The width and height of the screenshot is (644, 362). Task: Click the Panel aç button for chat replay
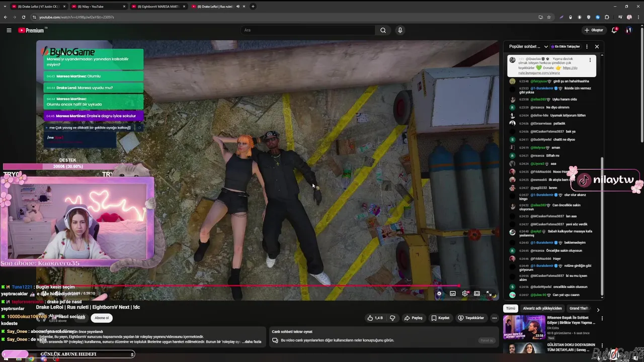tap(487, 340)
